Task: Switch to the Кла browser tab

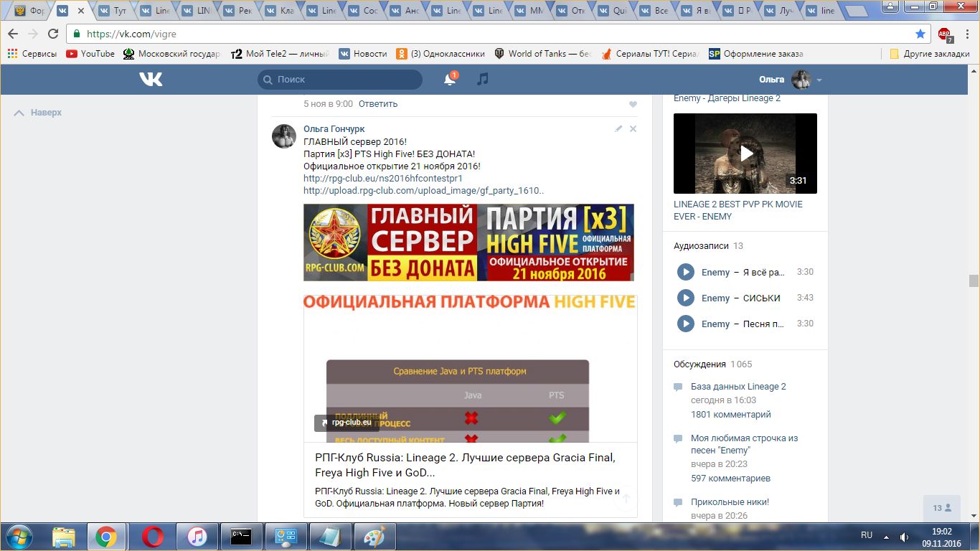Action: 280,11
